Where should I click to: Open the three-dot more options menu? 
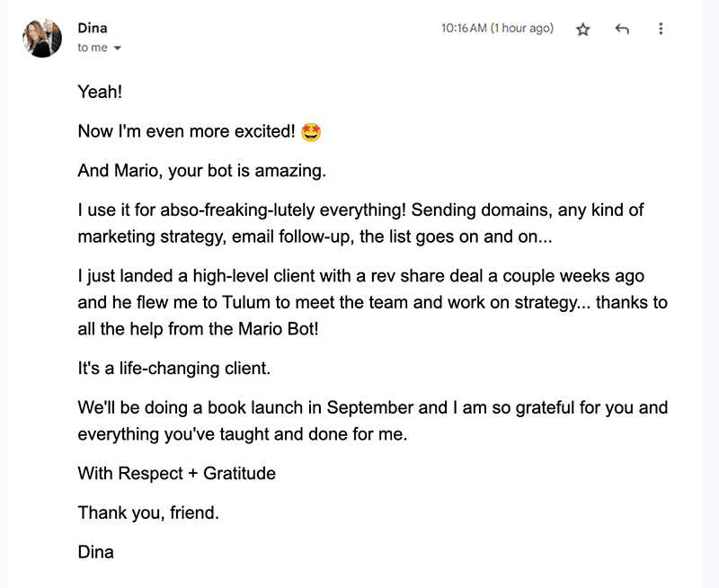click(x=661, y=29)
